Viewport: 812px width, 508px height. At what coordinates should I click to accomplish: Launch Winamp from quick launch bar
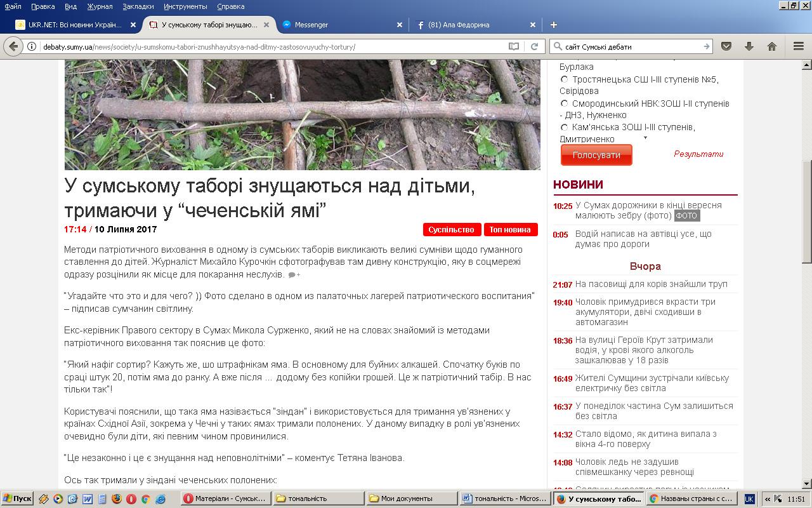click(44, 498)
